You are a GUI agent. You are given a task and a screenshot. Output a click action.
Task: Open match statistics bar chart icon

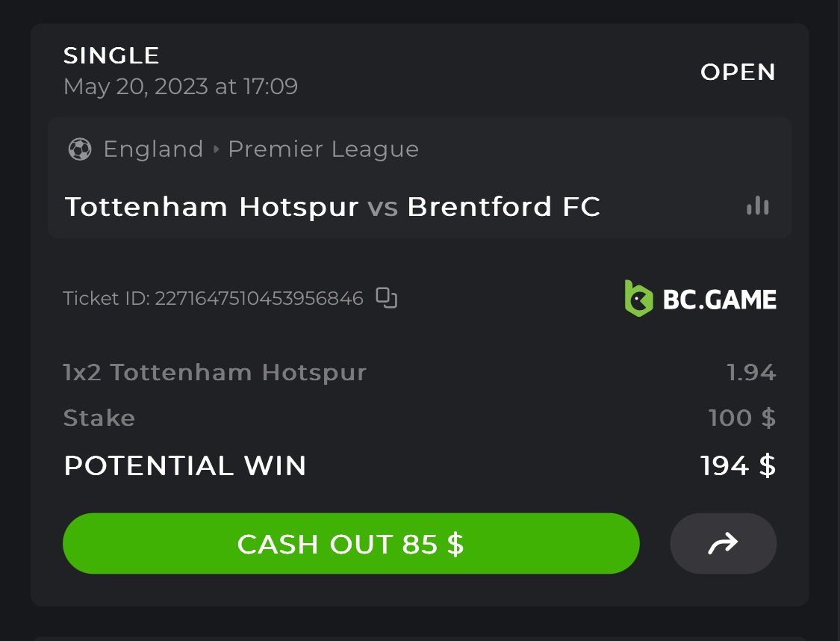pos(757,206)
